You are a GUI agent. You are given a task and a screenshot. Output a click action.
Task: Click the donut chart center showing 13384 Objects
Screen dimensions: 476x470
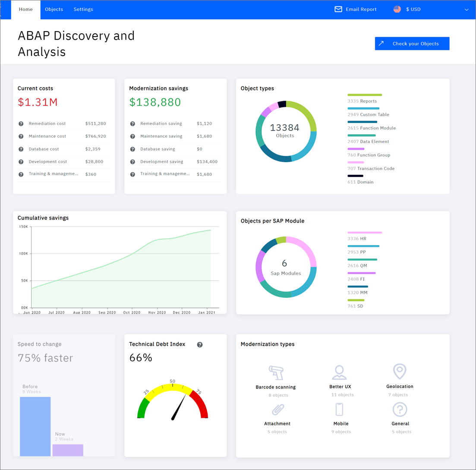tap(285, 131)
